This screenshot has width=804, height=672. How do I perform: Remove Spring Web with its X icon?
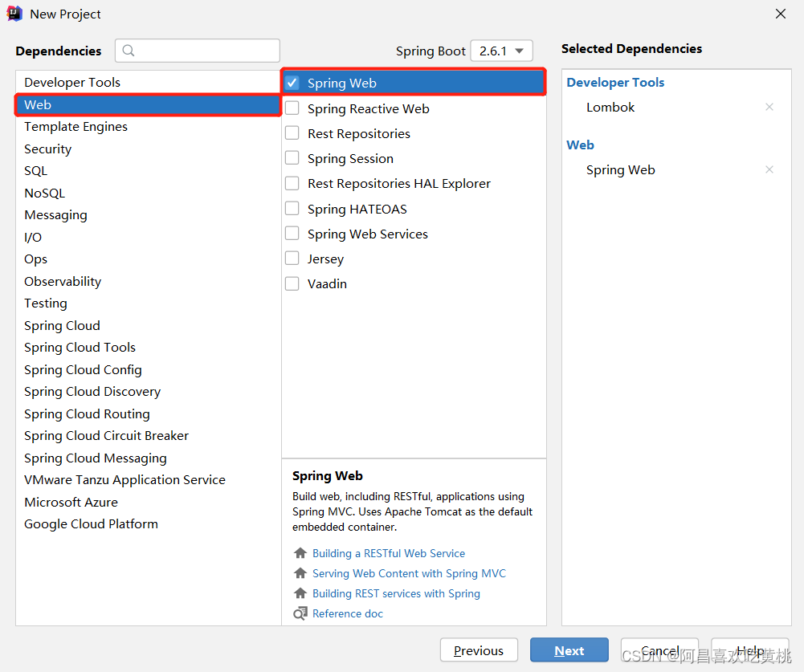769,169
